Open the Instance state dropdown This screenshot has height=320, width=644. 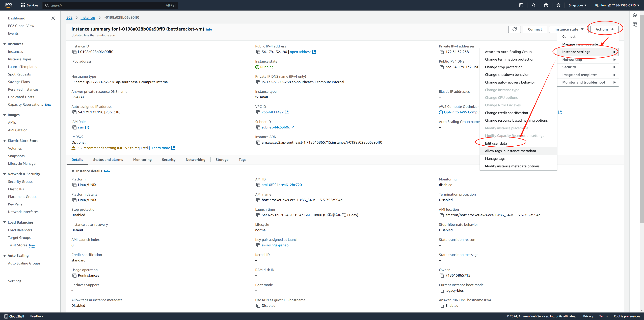tap(569, 29)
